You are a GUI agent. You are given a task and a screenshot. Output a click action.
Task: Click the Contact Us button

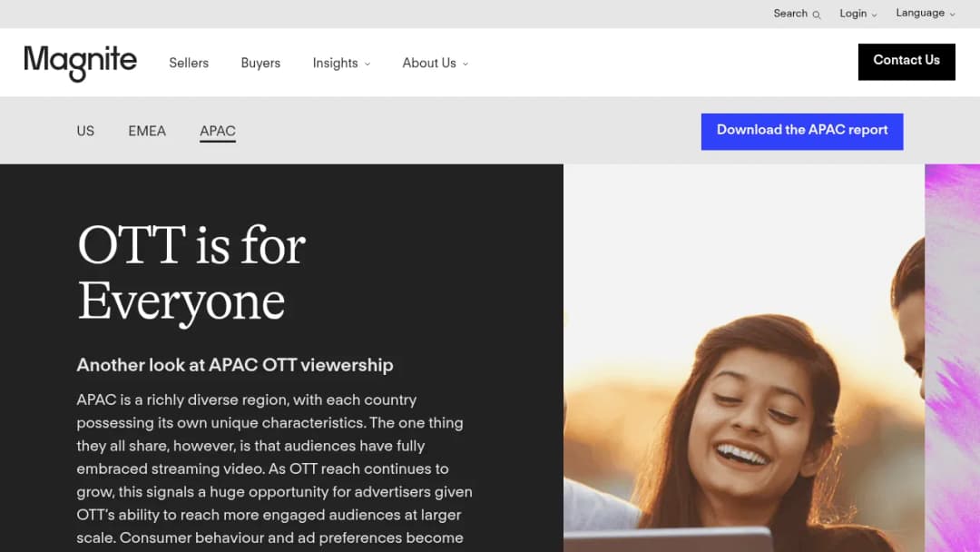click(x=906, y=61)
